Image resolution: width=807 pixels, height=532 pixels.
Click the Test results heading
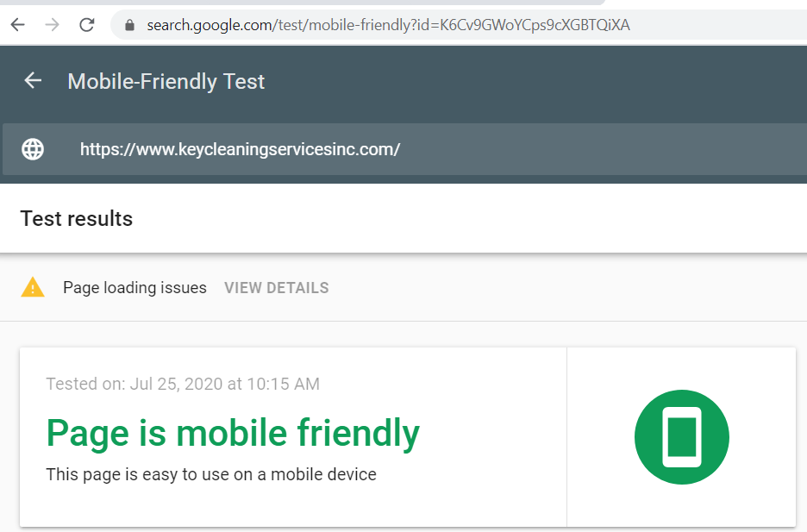coord(77,219)
